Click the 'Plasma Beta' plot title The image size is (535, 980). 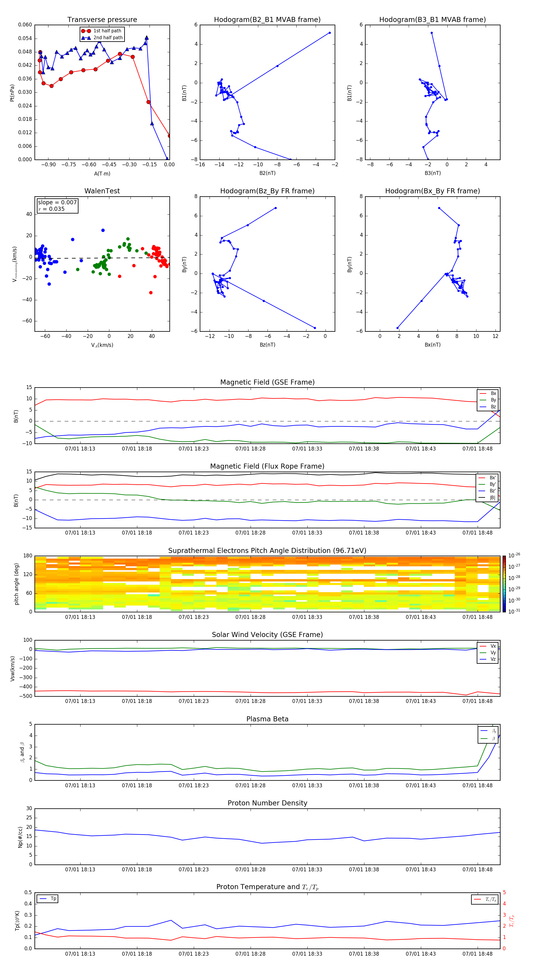pos(267,719)
